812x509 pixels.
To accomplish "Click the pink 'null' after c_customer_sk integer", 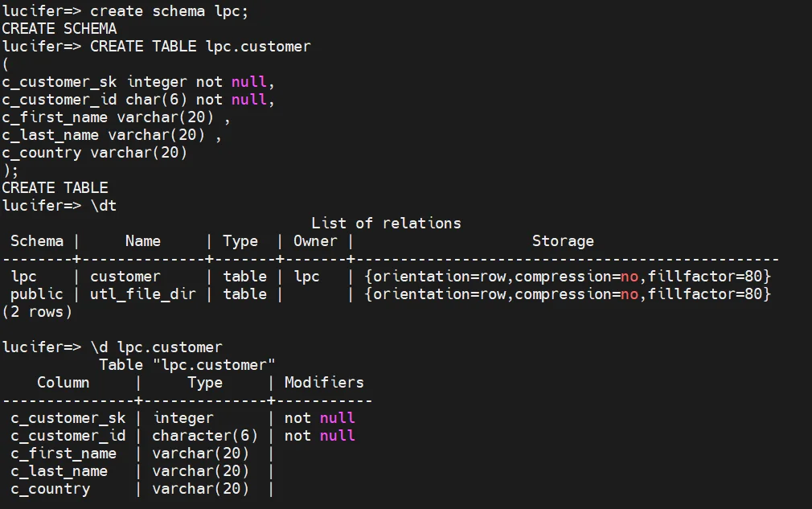I will click(249, 82).
